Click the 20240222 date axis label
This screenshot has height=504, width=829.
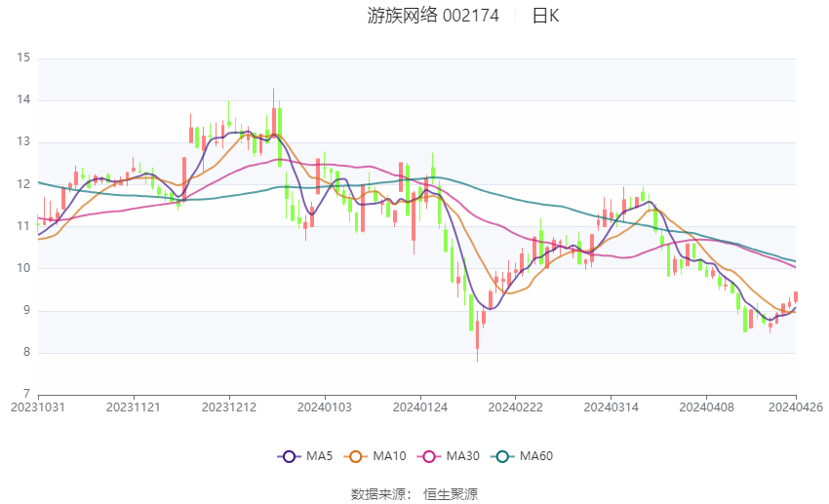pyautogui.click(x=515, y=407)
